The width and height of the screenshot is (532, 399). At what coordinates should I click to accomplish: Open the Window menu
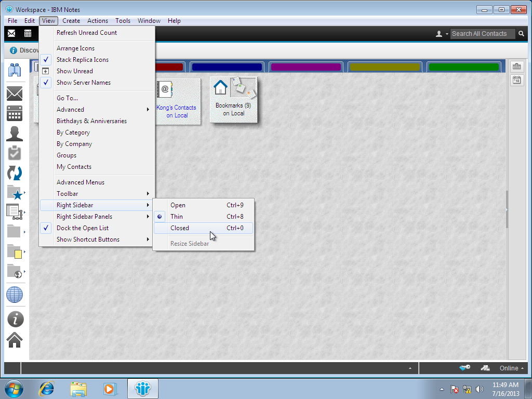(149, 21)
